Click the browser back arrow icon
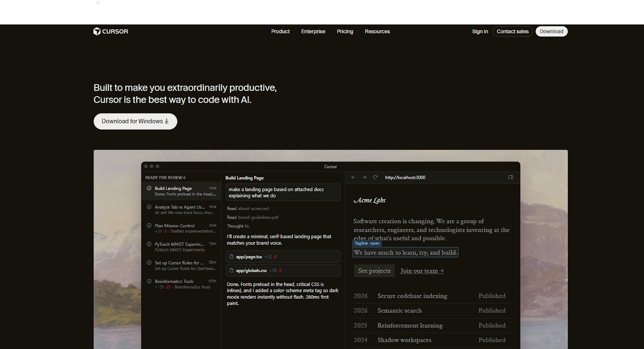This screenshot has height=349, width=644. point(353,178)
